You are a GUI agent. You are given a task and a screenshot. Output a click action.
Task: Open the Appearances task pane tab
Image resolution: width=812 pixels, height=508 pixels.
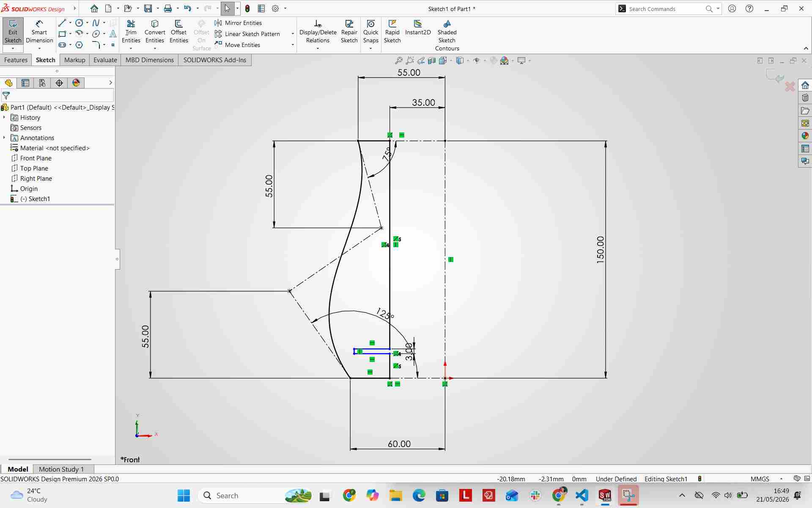tap(805, 136)
